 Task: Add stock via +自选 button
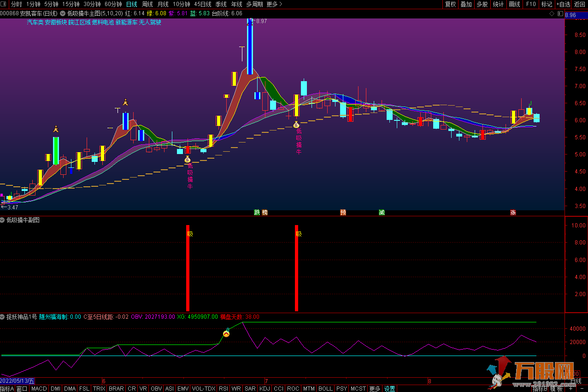pos(563,4)
